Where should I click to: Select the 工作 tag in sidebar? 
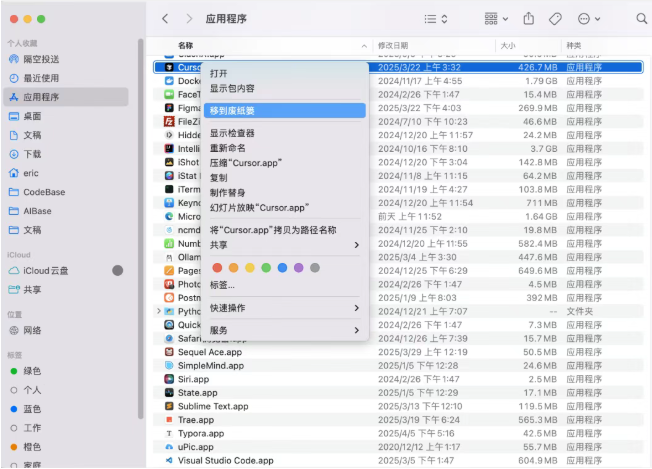[66, 428]
